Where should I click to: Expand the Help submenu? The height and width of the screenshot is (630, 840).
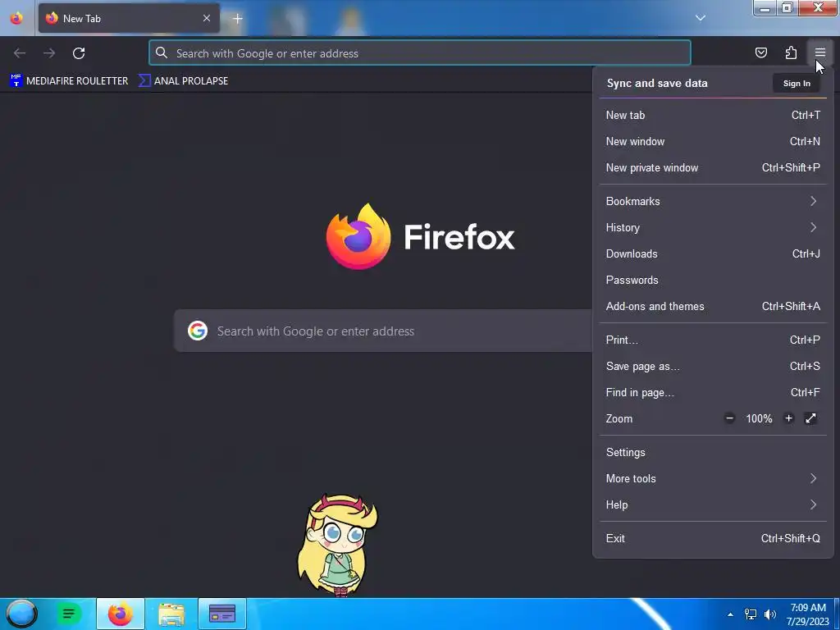click(713, 505)
